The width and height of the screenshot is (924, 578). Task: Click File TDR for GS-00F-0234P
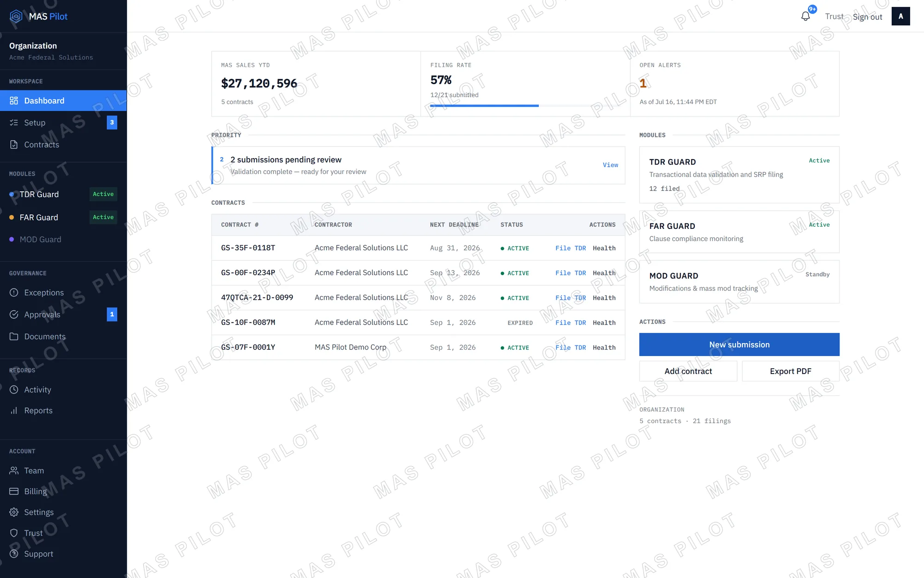(571, 273)
